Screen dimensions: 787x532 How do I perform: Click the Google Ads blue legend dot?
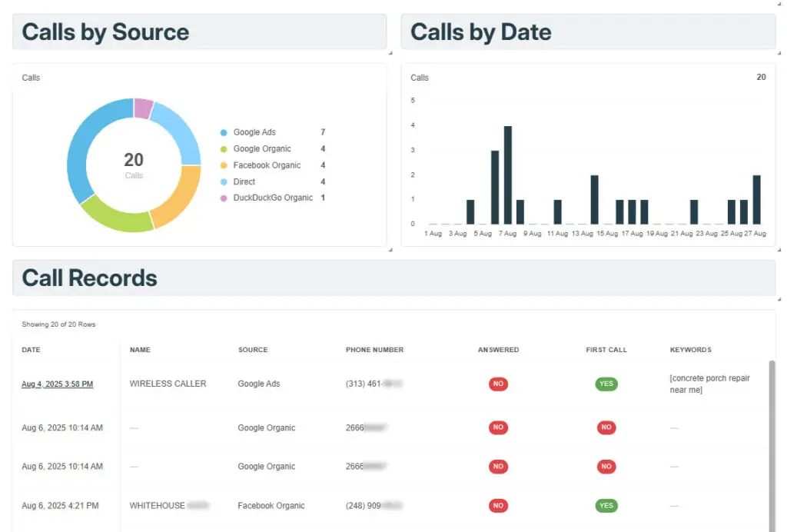[x=224, y=133]
